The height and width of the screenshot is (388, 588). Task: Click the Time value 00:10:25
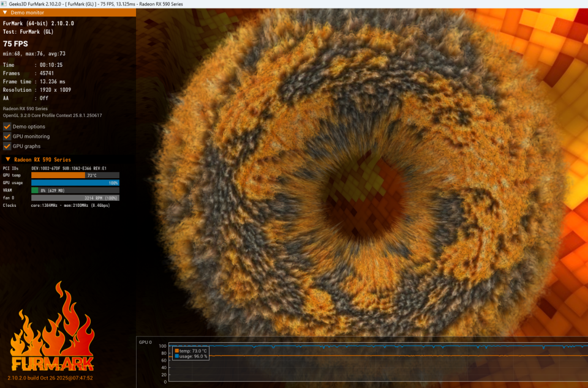[x=51, y=65]
